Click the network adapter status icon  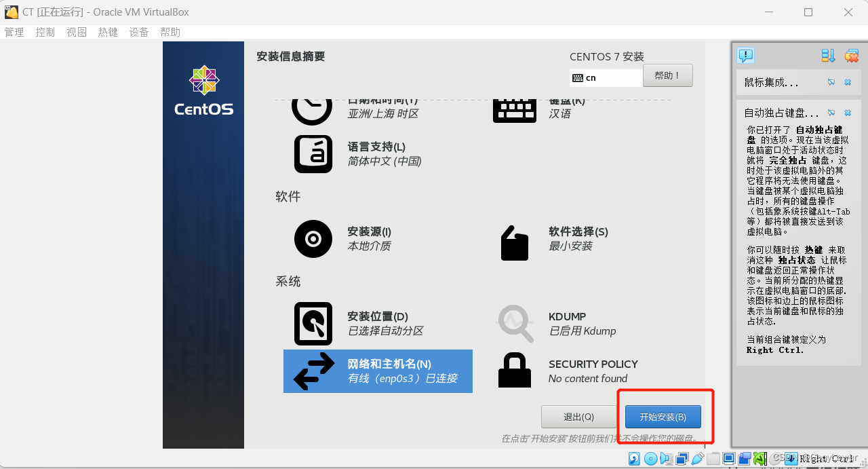click(x=682, y=459)
